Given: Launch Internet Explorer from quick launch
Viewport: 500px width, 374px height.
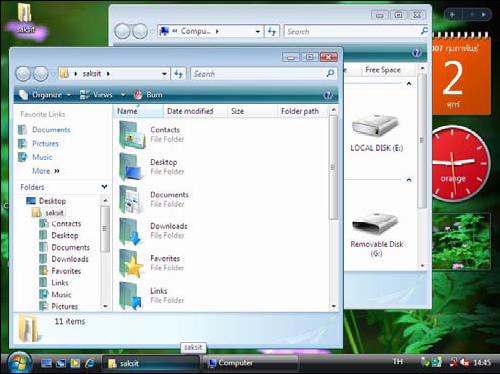Looking at the screenshot, I should 90,363.
